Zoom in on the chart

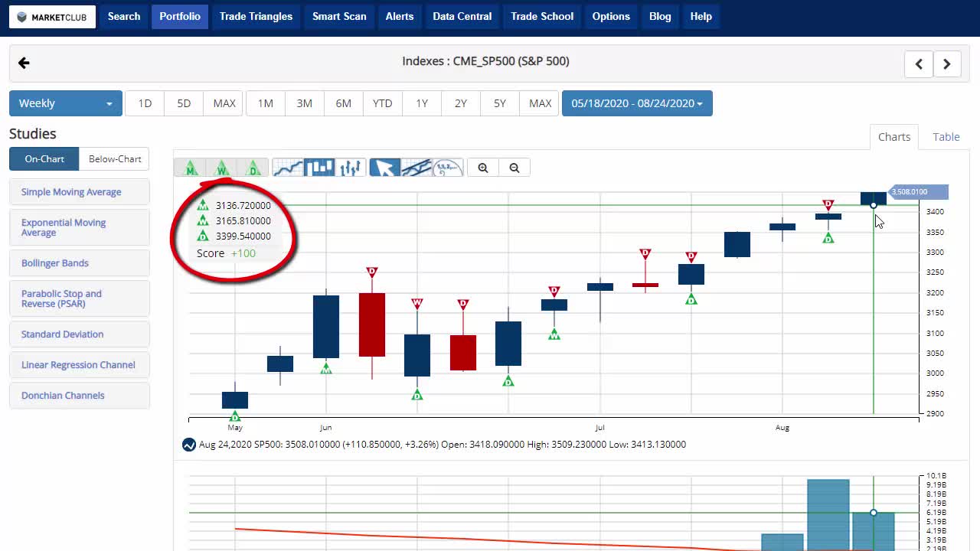click(x=483, y=168)
